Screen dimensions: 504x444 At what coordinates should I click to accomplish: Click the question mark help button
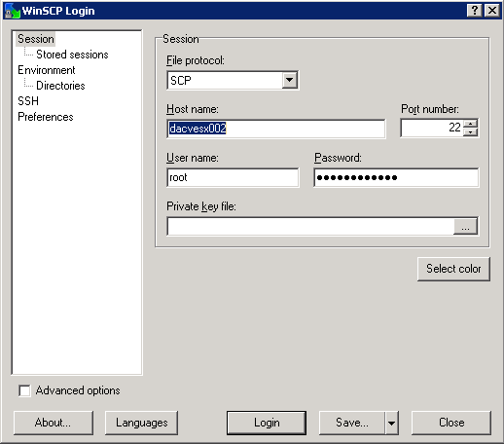(x=475, y=11)
